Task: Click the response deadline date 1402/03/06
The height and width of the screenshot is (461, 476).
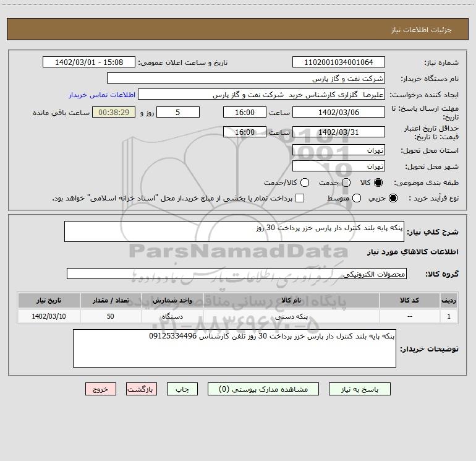Action: click(x=339, y=112)
